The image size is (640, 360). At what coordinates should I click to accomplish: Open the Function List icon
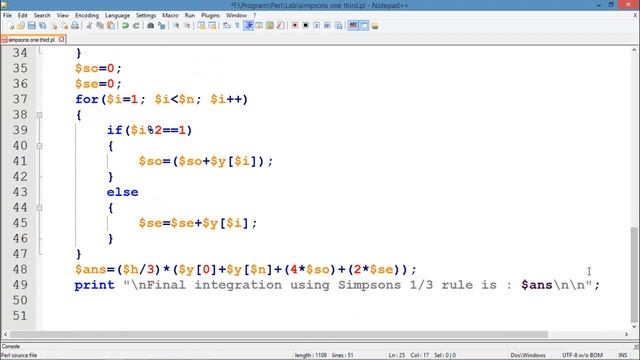click(280, 26)
